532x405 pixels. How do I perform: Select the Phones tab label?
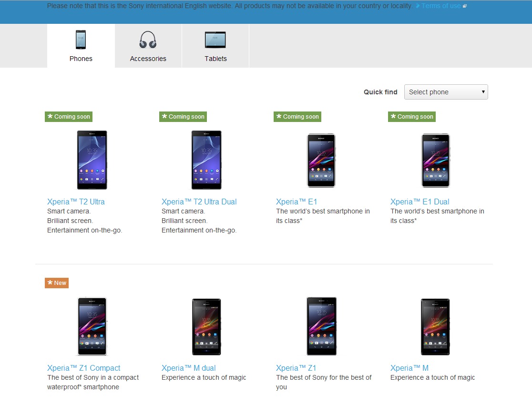(81, 59)
